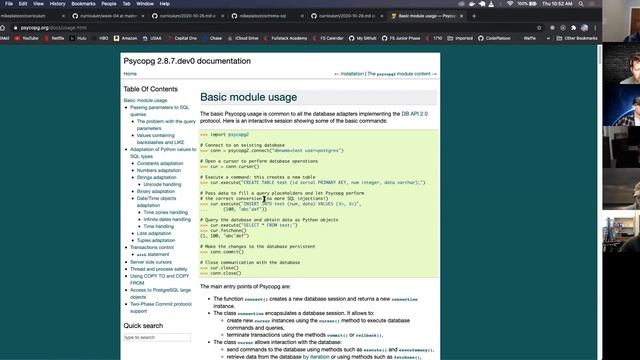The height and width of the screenshot is (360, 640).
Task: Open the Binary adaptation contents link
Action: click(156, 191)
